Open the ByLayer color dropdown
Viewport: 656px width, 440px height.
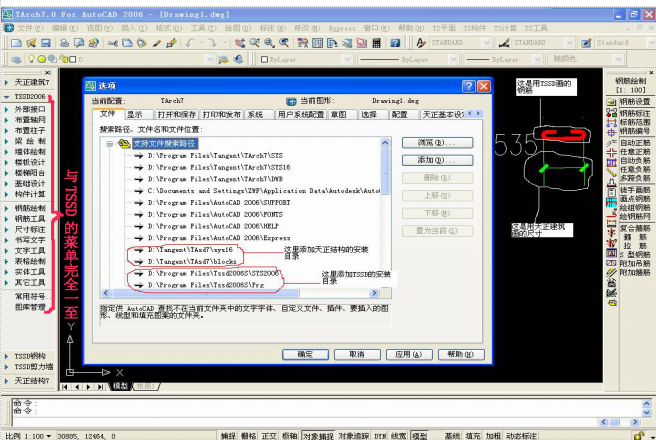pos(346,59)
